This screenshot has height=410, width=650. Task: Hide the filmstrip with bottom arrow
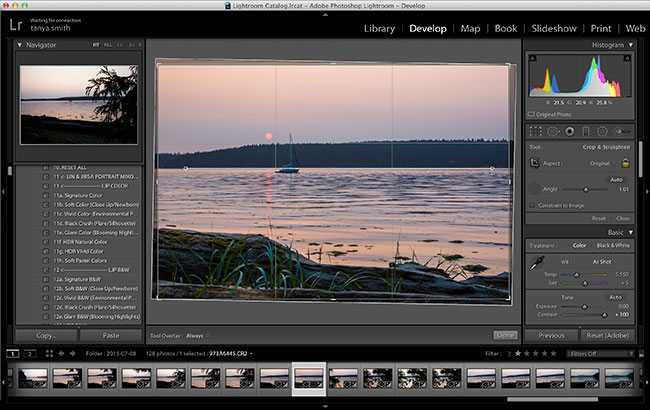point(325,407)
